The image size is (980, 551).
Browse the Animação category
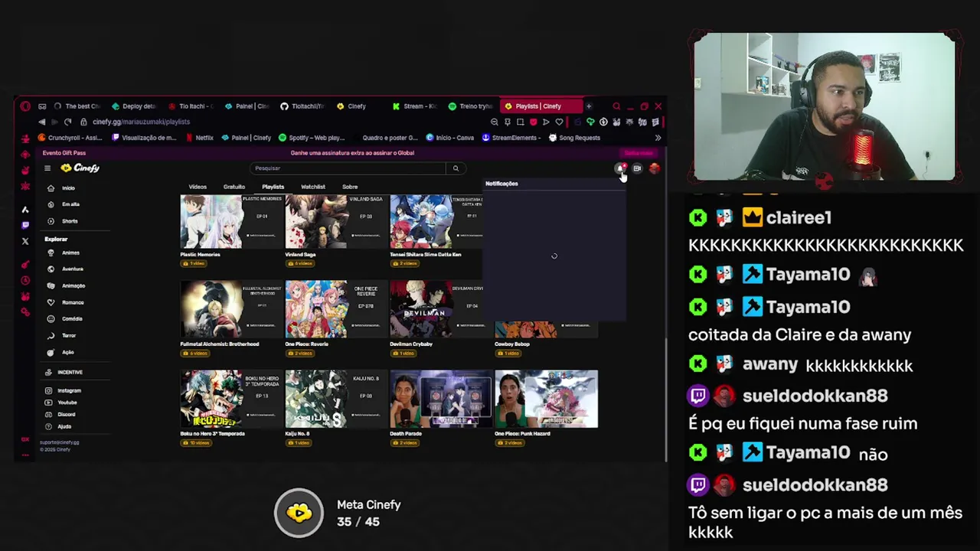67,285
